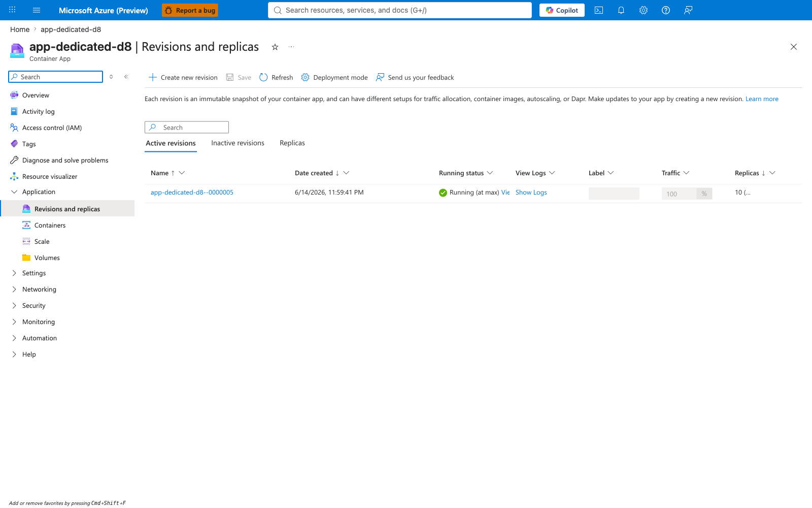
Task: Collapse the sidebar with the double chevron
Action: click(x=126, y=77)
